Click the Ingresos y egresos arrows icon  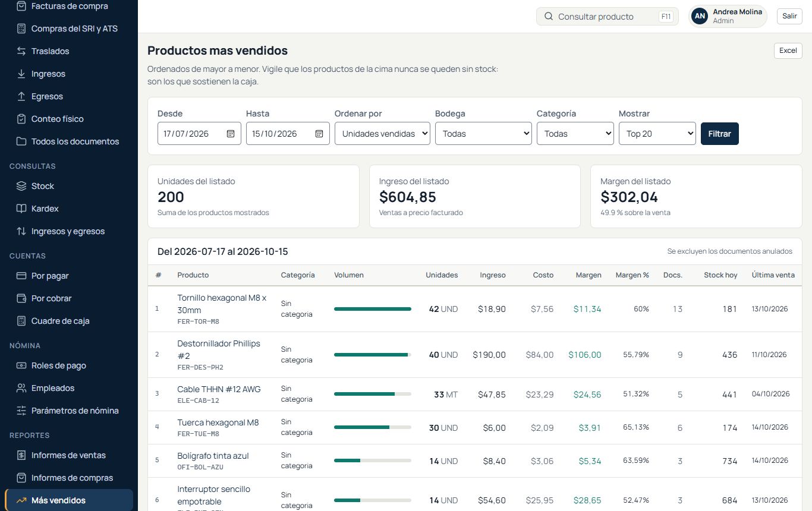click(21, 231)
